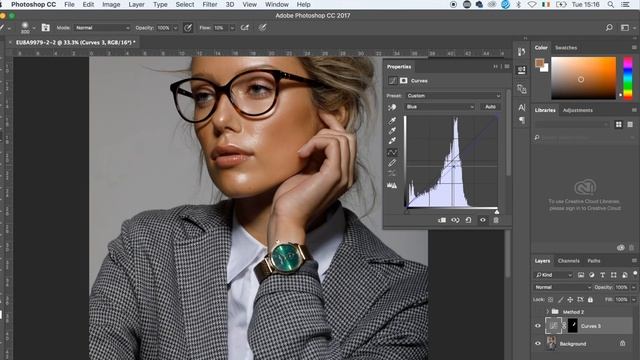Pick the white point eyedropper in Curves
The width and height of the screenshot is (640, 360).
click(x=392, y=141)
